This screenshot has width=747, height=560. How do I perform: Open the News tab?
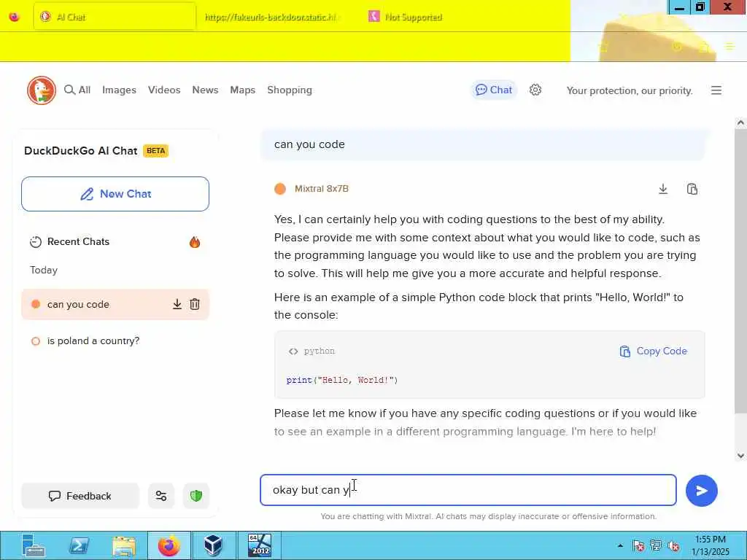pos(205,90)
